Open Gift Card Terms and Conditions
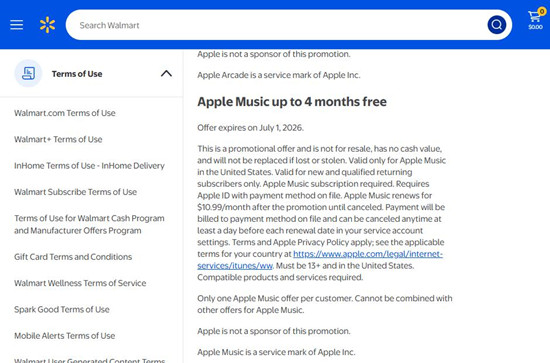550x363 pixels. [73, 257]
